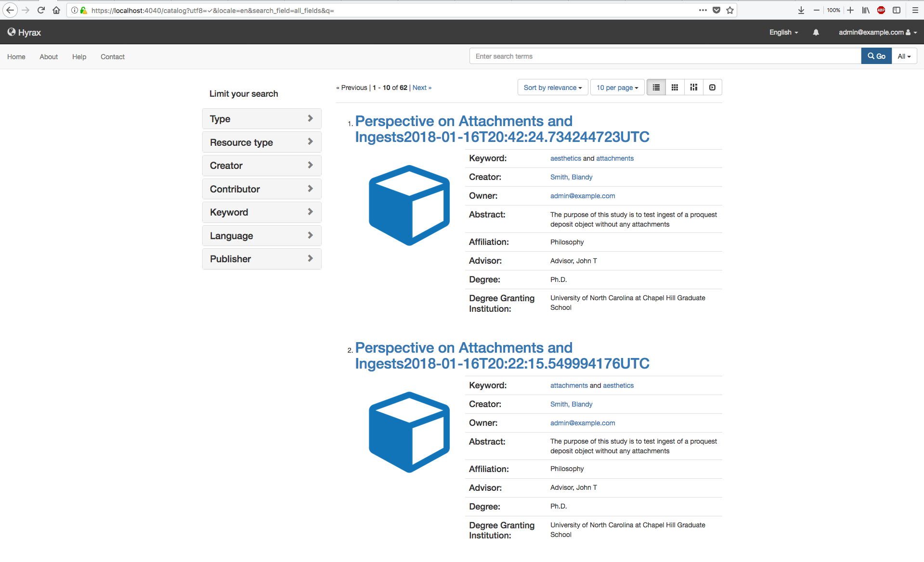This screenshot has width=924, height=562.
Task: Click the 100% zoom level indicator
Action: (833, 10)
